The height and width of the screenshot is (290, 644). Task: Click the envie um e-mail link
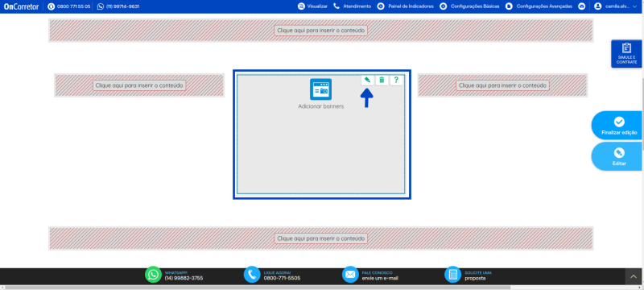click(x=380, y=278)
